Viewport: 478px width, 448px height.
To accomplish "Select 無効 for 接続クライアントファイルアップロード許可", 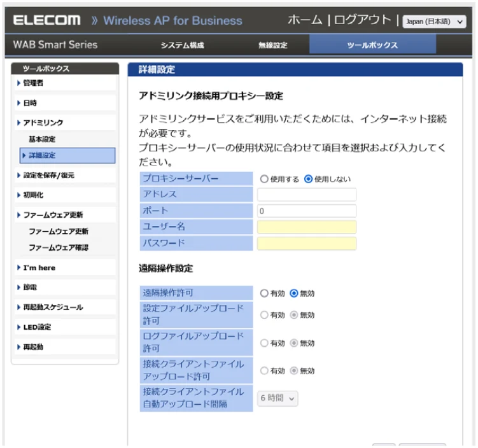I will [x=294, y=370].
